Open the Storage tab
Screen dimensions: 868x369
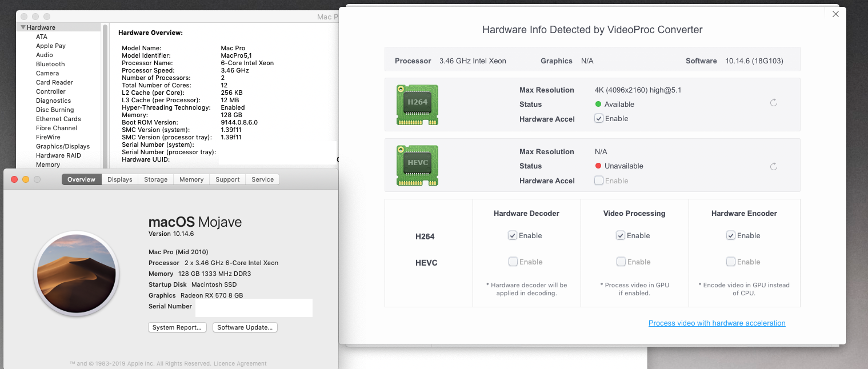pos(155,179)
